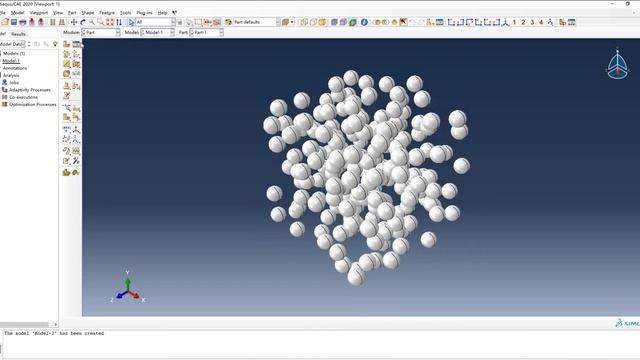This screenshot has height=360, width=640.
Task: Click the Create Datum Point toolbox icon
Action: pyautogui.click(x=67, y=129)
